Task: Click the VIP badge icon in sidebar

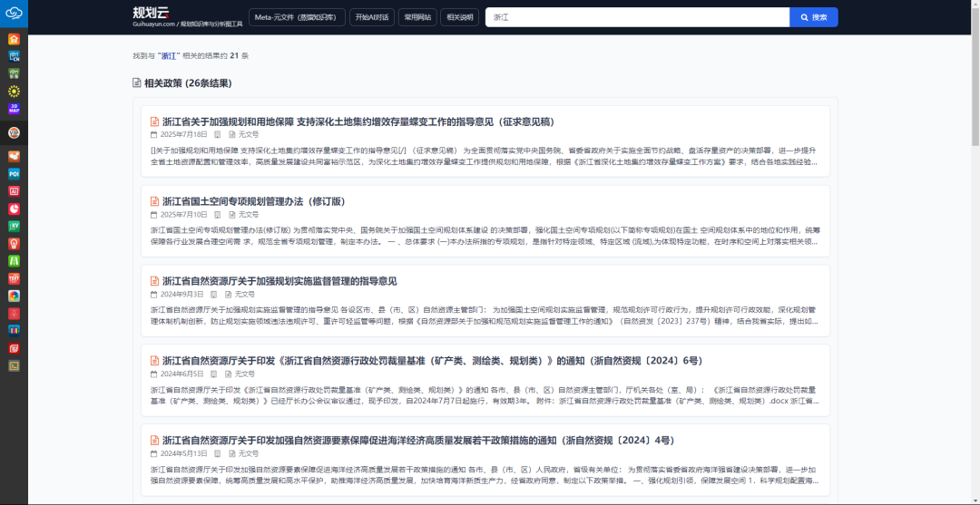Action: [x=14, y=132]
